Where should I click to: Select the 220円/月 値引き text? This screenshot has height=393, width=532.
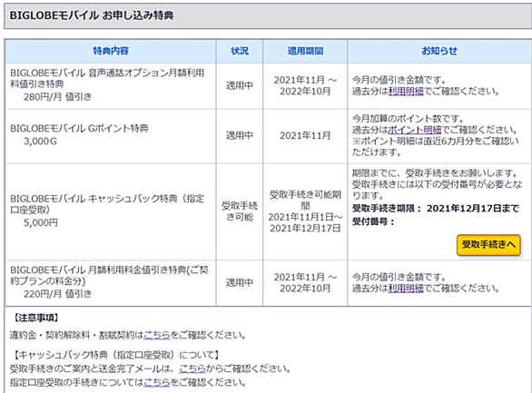click(58, 294)
